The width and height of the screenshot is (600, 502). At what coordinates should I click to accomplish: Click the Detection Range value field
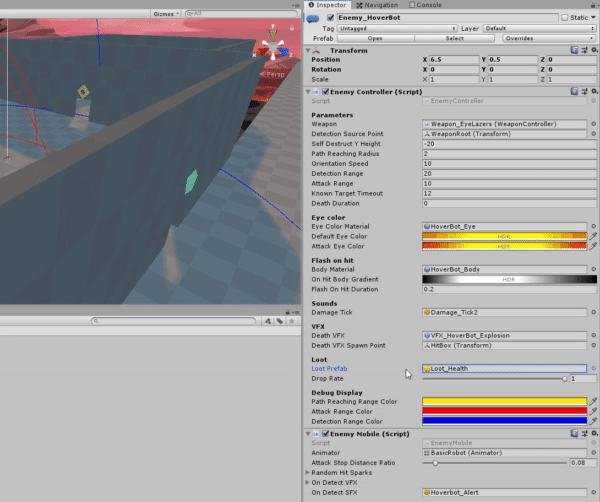coord(509,174)
